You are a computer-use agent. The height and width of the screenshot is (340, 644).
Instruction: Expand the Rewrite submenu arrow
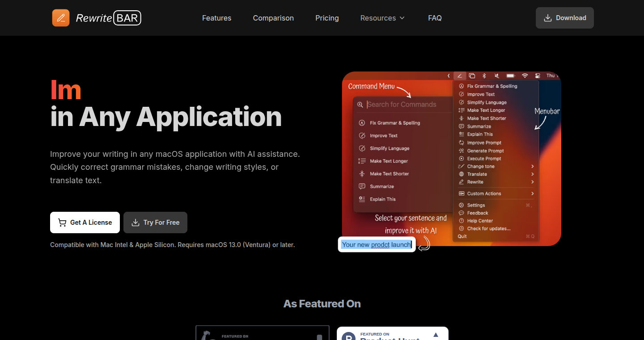click(x=533, y=182)
